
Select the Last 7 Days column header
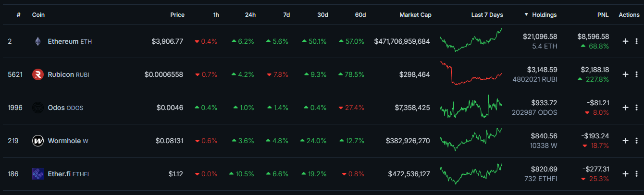coord(487,15)
